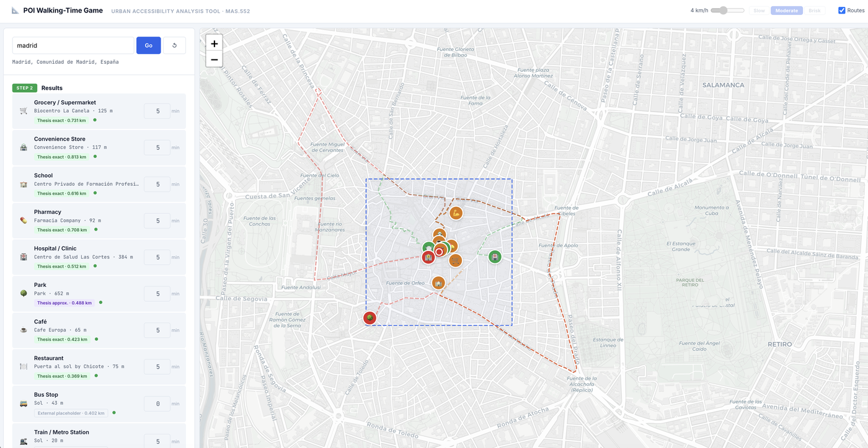Screen dimensions: 868x448
Task: Click the red marker at the map cluster center
Action: (440, 252)
